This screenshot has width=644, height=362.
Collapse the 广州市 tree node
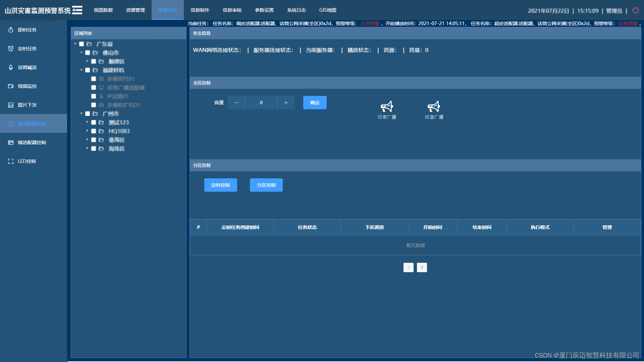pyautogui.click(x=81, y=114)
